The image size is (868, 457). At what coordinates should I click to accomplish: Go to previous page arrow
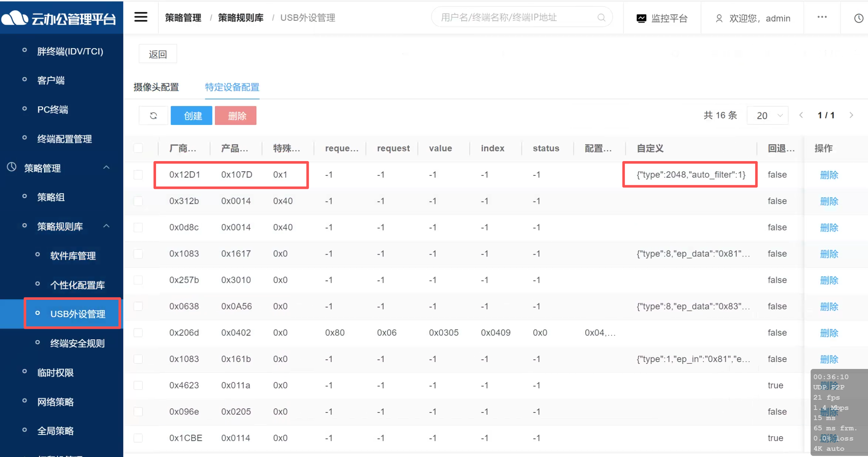pos(801,115)
